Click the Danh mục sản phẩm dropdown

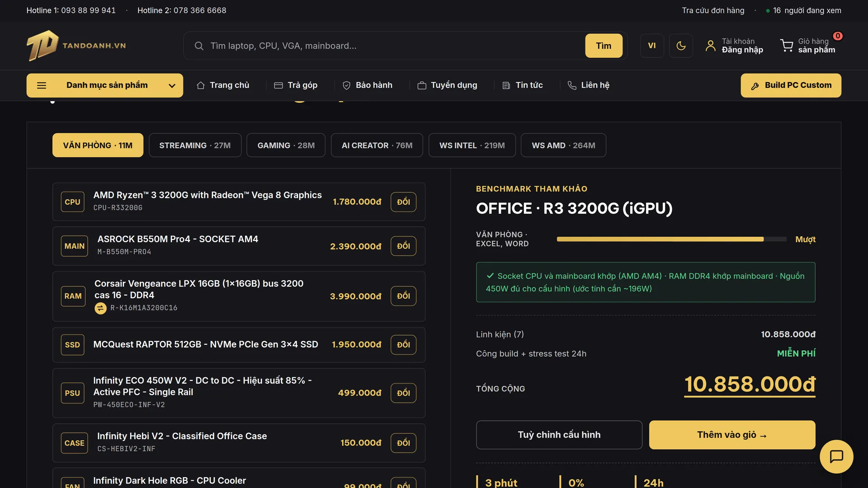click(104, 85)
